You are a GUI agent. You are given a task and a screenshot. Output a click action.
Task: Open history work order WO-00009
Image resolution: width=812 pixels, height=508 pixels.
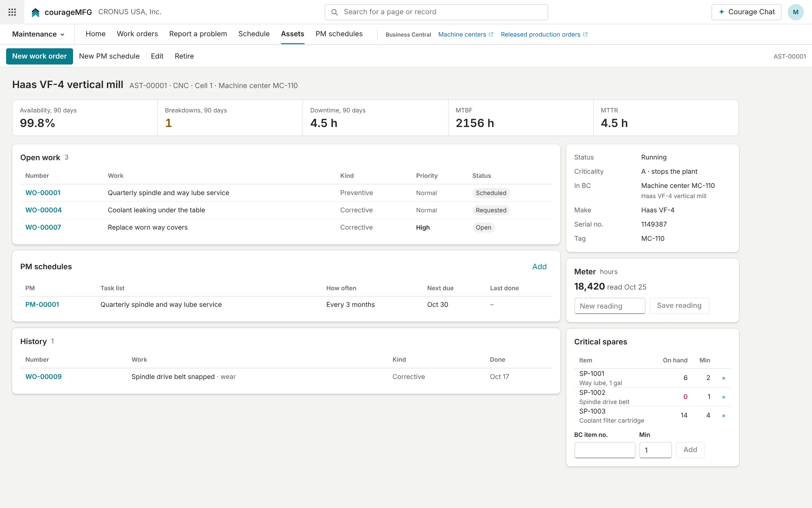click(44, 377)
